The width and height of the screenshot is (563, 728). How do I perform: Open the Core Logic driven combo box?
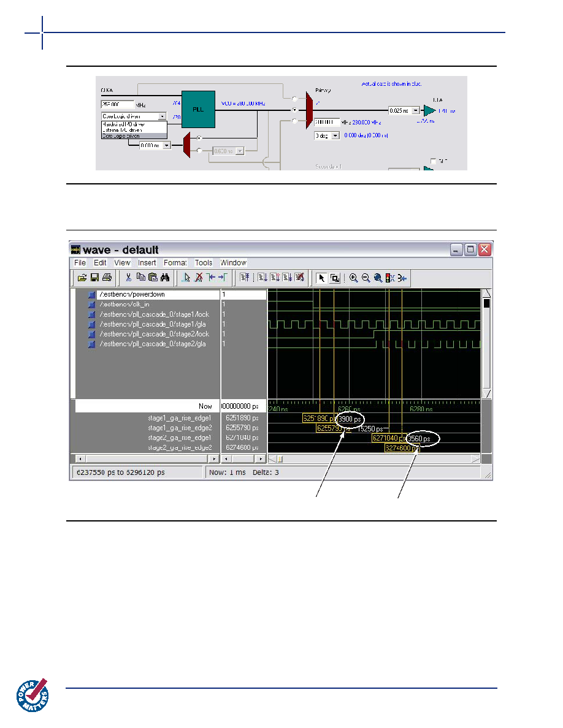pyautogui.click(x=134, y=116)
